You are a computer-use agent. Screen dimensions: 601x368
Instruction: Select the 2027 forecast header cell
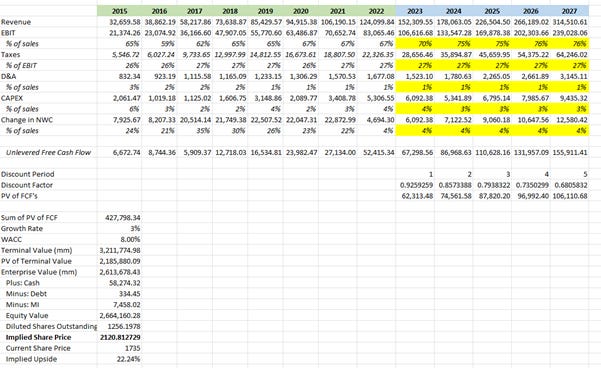click(x=569, y=11)
